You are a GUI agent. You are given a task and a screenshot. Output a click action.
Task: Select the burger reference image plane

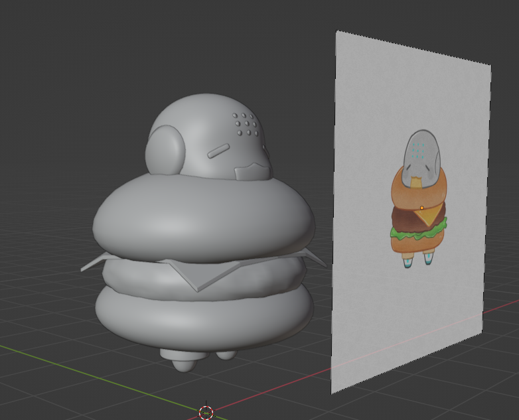[411, 212]
